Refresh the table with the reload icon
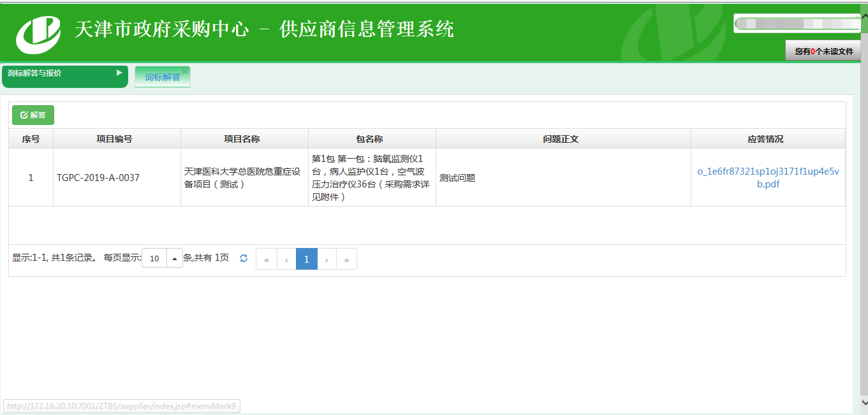 coord(244,259)
